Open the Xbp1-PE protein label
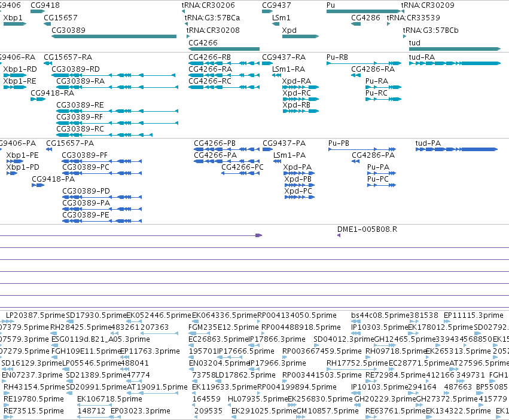The height and width of the screenshot is (420, 509). pyautogui.click(x=22, y=155)
